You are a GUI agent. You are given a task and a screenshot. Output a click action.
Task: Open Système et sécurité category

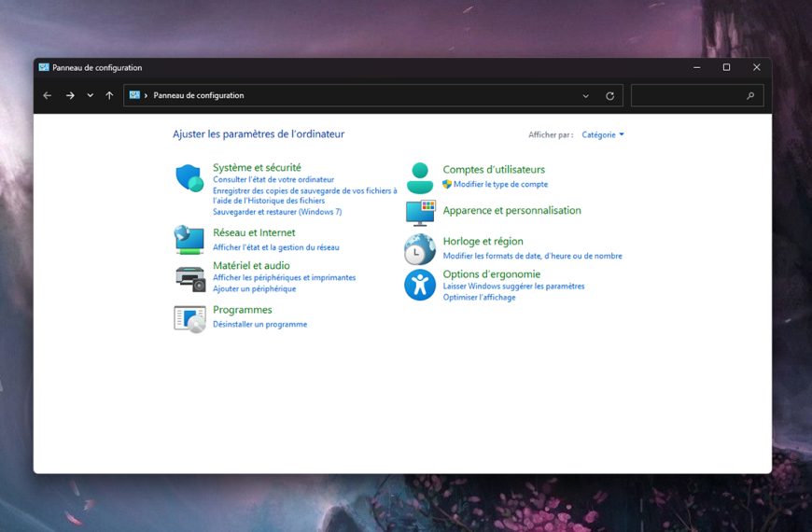(x=257, y=167)
